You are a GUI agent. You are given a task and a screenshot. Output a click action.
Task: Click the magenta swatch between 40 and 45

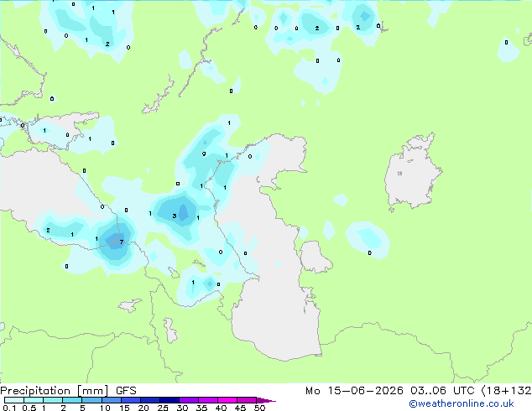(227, 400)
